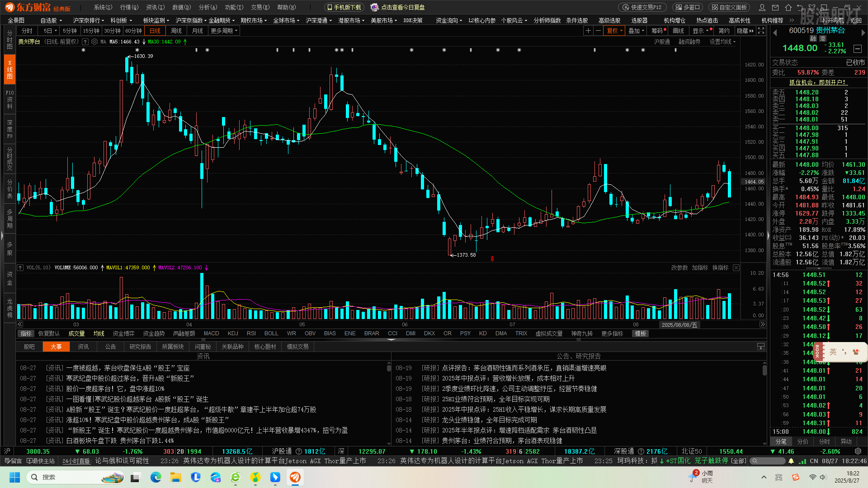The width and height of the screenshot is (868, 488).
Task: Select the F10资料 sidebar item
Action: tap(10, 99)
